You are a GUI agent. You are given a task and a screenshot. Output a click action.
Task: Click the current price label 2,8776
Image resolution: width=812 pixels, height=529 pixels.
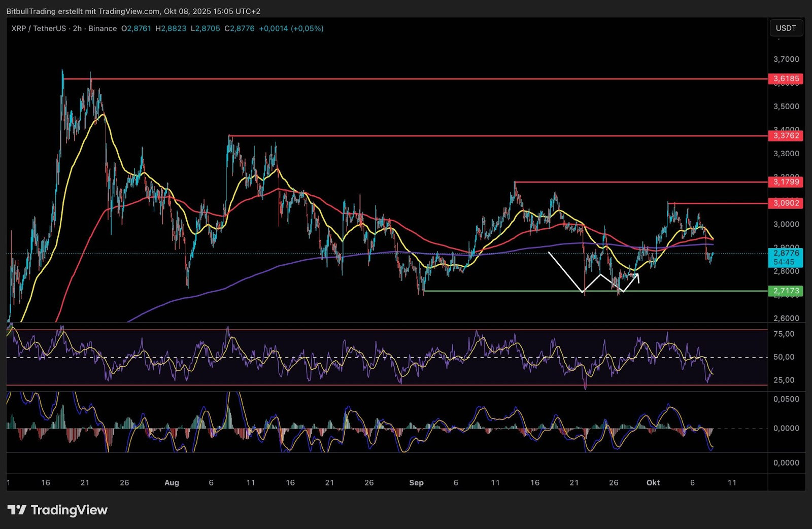click(x=786, y=253)
